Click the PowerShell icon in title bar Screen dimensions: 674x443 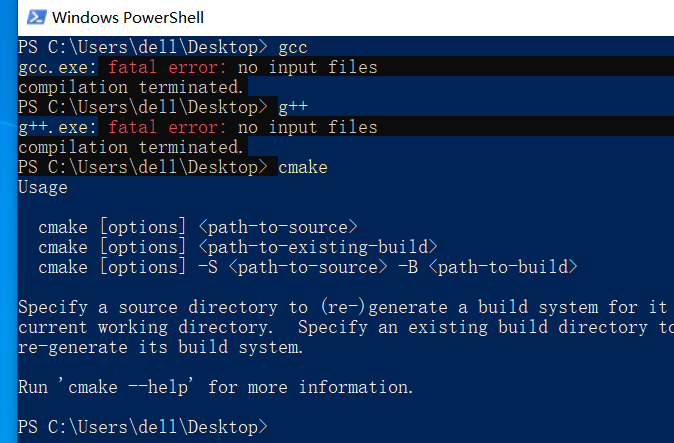point(35,17)
